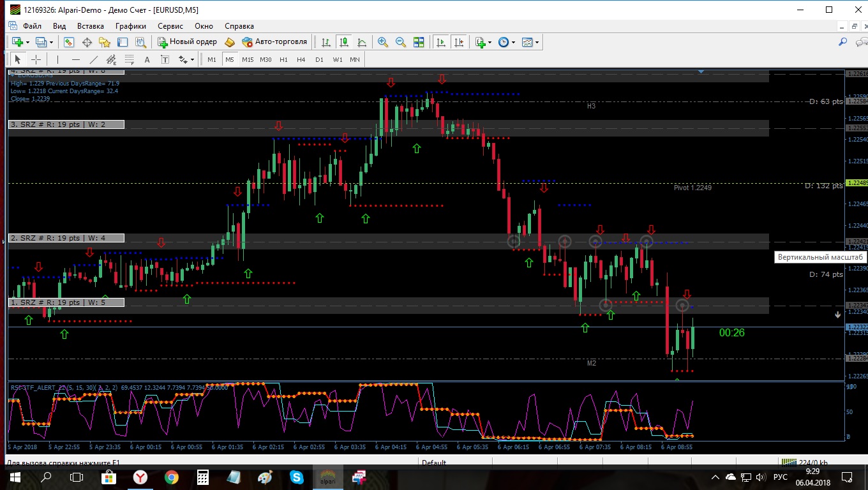Viewport: 868px width, 490px height.
Task: Open the Вид menu
Action: coord(59,26)
